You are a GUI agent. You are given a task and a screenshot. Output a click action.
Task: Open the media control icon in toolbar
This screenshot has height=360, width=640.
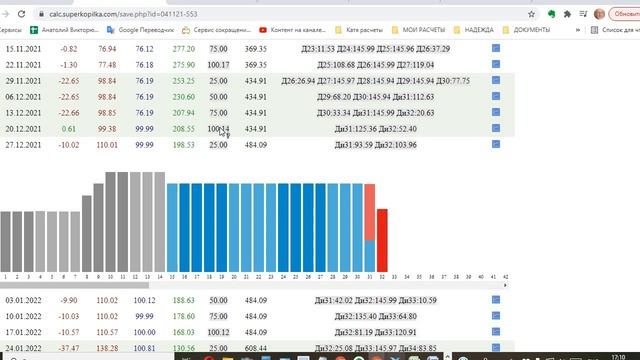[583, 14]
